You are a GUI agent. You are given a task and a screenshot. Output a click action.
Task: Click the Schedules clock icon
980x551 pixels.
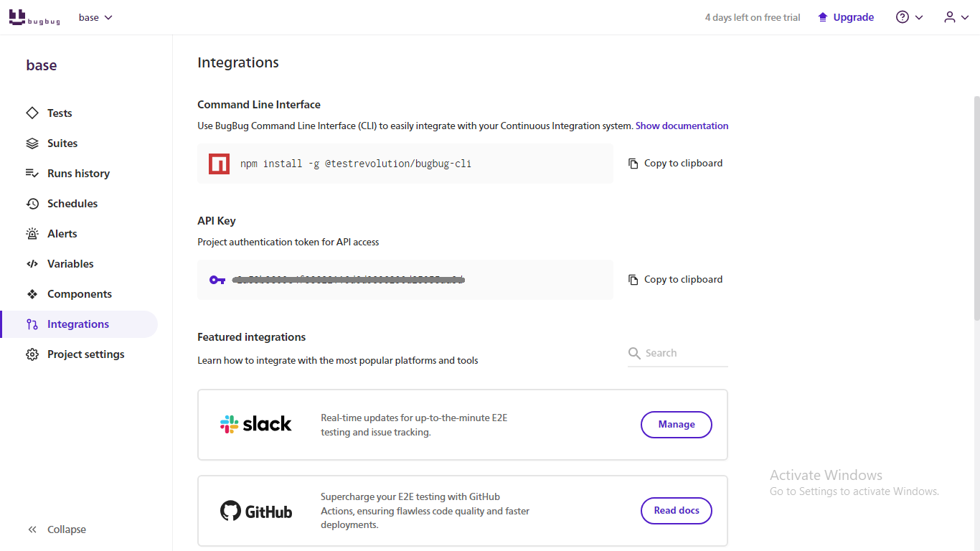tap(32, 204)
